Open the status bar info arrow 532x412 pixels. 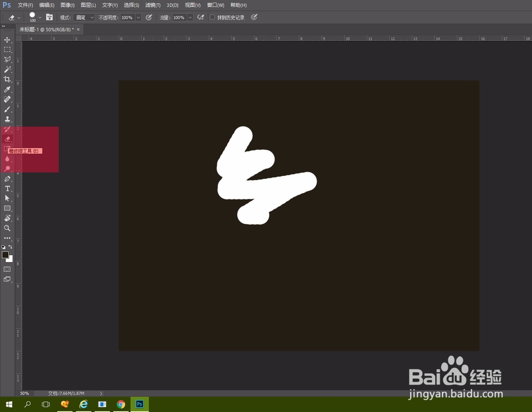tap(101, 393)
